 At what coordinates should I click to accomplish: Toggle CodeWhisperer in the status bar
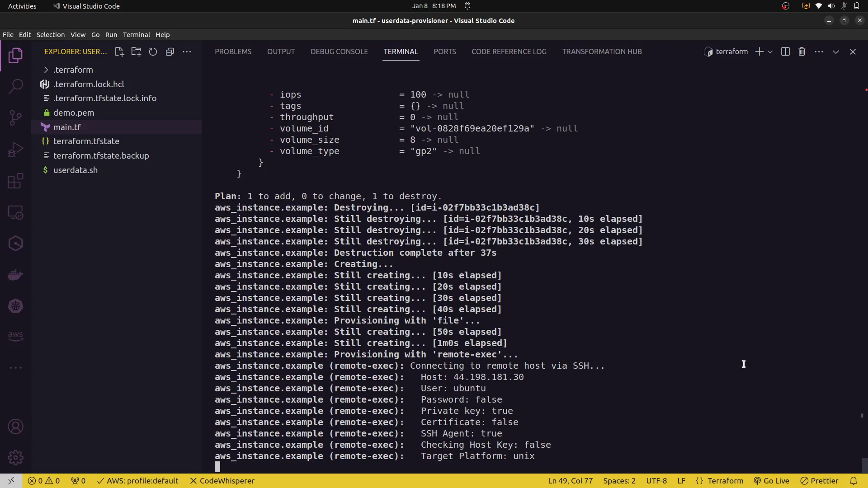click(x=222, y=481)
